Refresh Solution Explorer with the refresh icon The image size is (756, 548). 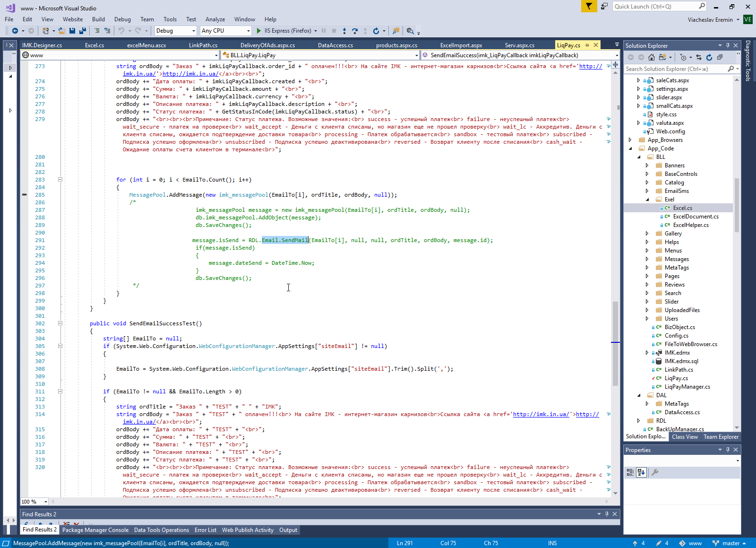709,57
